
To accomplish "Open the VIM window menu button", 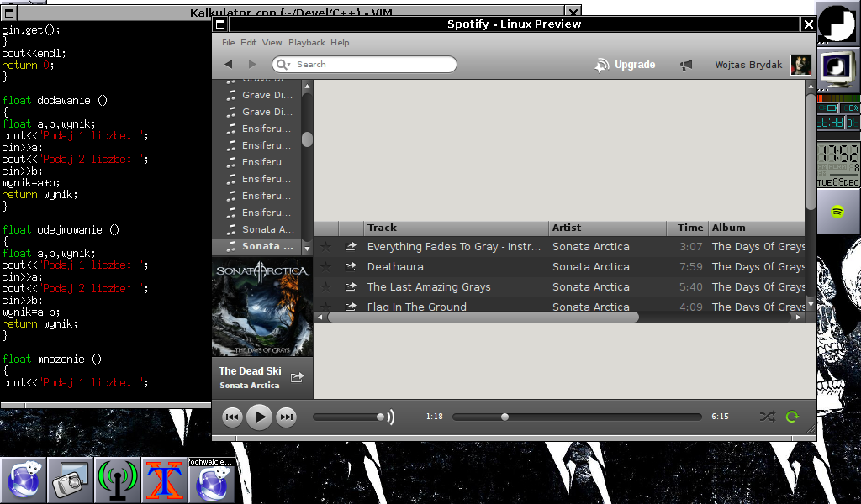I will (x=9, y=13).
